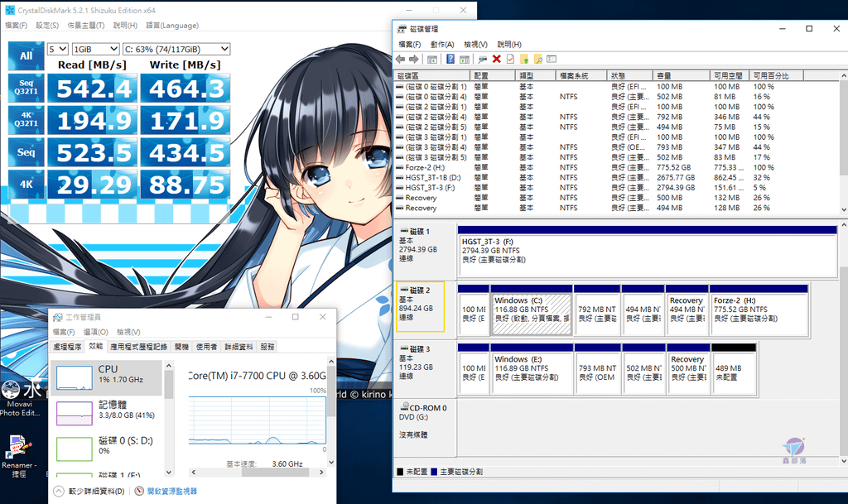
Task: Open Movavi Photo Editor desktop shortcut
Action: [20, 398]
